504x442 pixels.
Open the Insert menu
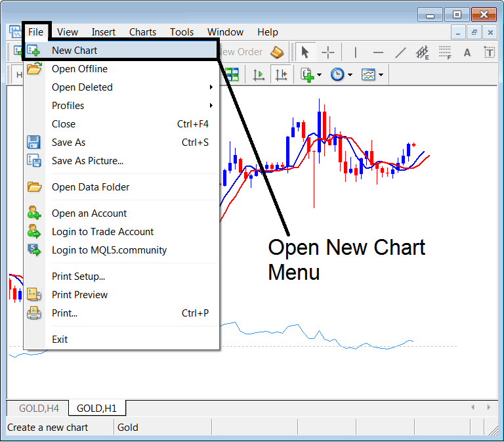[104, 32]
